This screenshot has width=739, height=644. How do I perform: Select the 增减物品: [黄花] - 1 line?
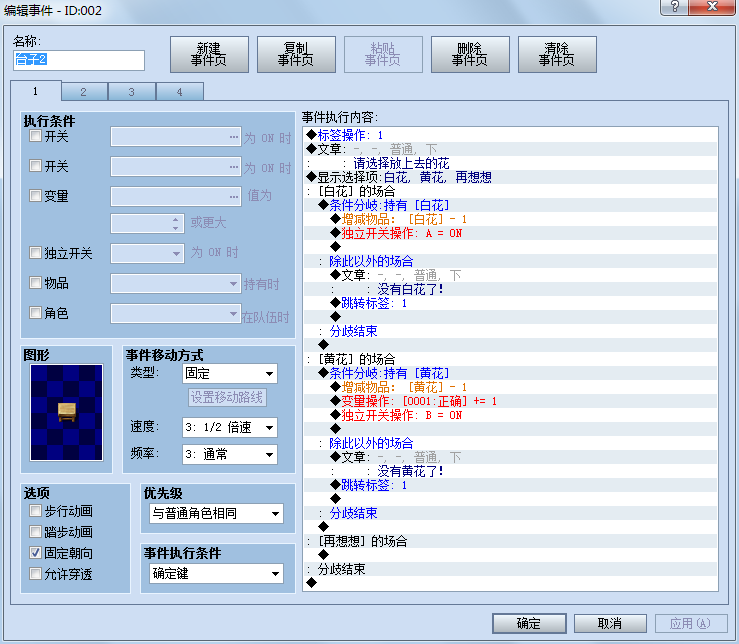[510, 387]
